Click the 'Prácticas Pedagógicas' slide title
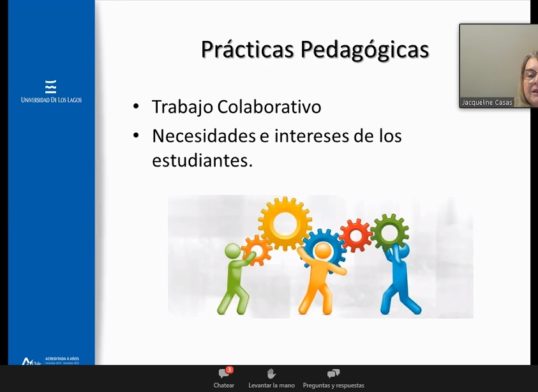Image resolution: width=538 pixels, height=392 pixels. [x=315, y=49]
